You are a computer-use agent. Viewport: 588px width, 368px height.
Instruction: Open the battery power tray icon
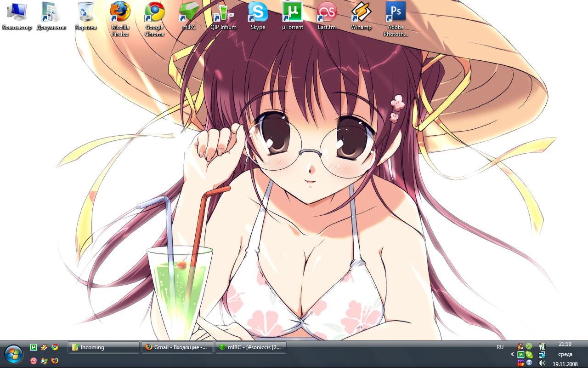(542, 346)
